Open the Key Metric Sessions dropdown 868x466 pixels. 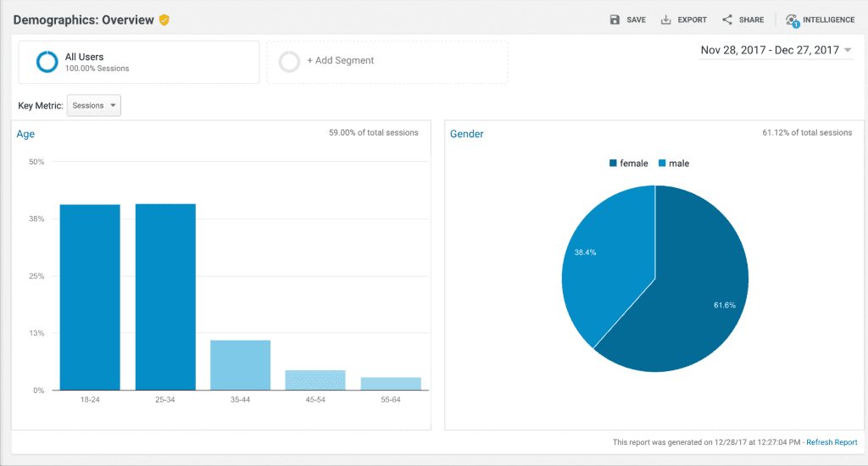pos(94,106)
